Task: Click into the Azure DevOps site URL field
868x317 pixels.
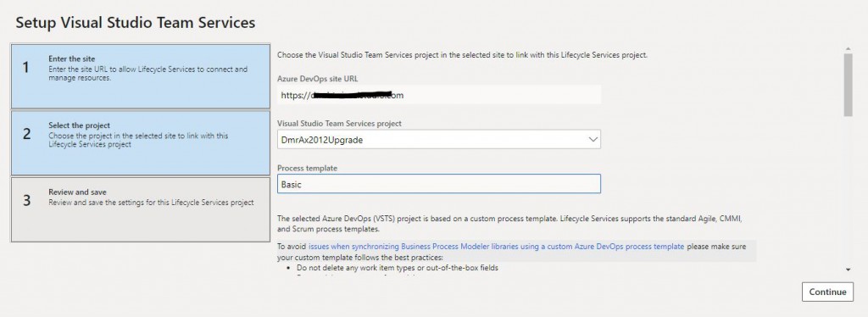Action: (x=438, y=95)
